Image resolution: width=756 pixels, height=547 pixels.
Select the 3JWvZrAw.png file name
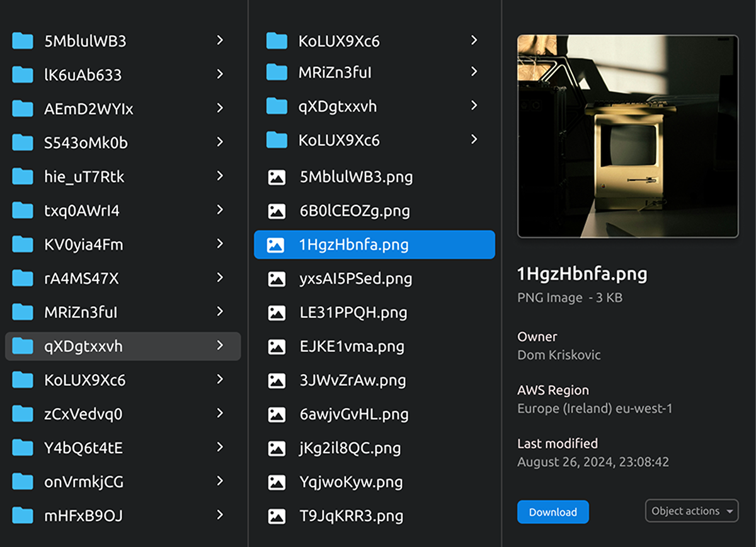[x=353, y=381]
